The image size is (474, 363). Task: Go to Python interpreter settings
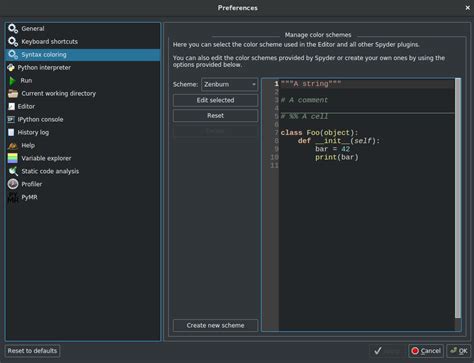(83, 68)
